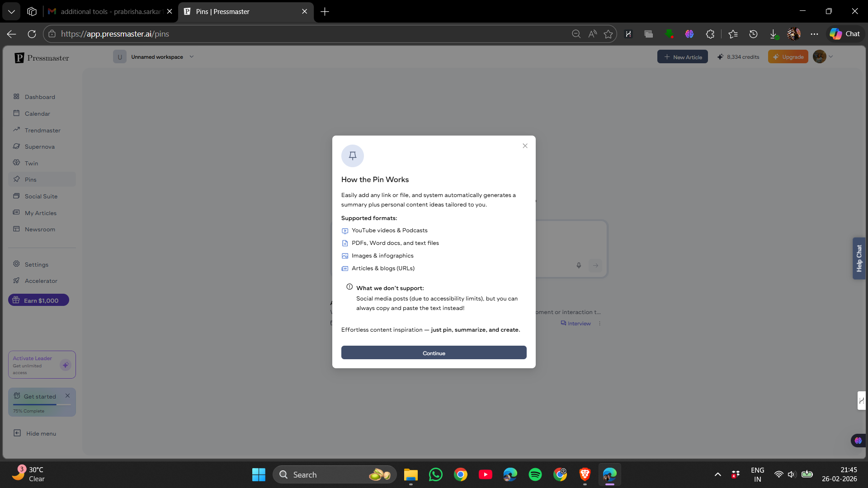
Task: Click the Upgrade button
Action: click(x=788, y=57)
